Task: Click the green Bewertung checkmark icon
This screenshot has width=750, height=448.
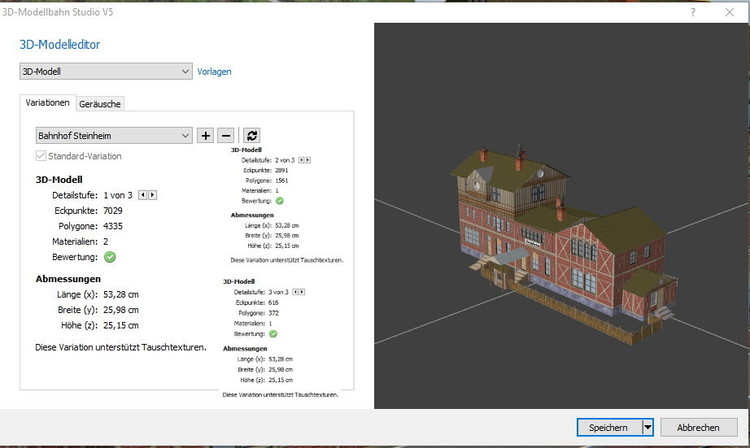Action: [109, 256]
